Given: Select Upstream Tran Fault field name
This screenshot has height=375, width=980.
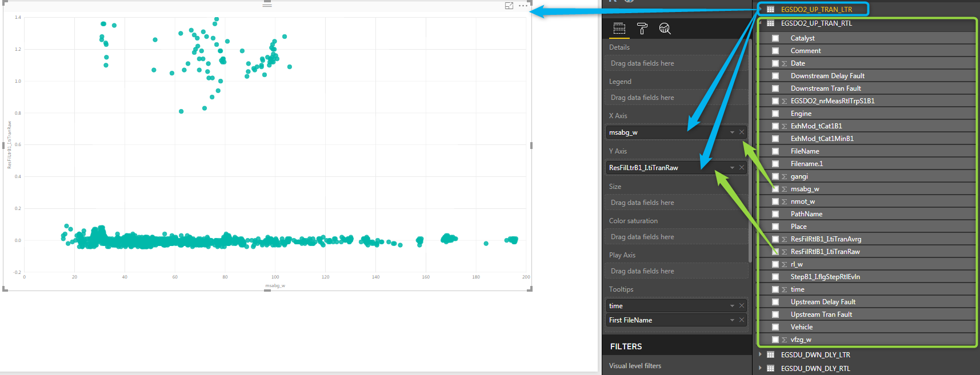Looking at the screenshot, I should [821, 314].
